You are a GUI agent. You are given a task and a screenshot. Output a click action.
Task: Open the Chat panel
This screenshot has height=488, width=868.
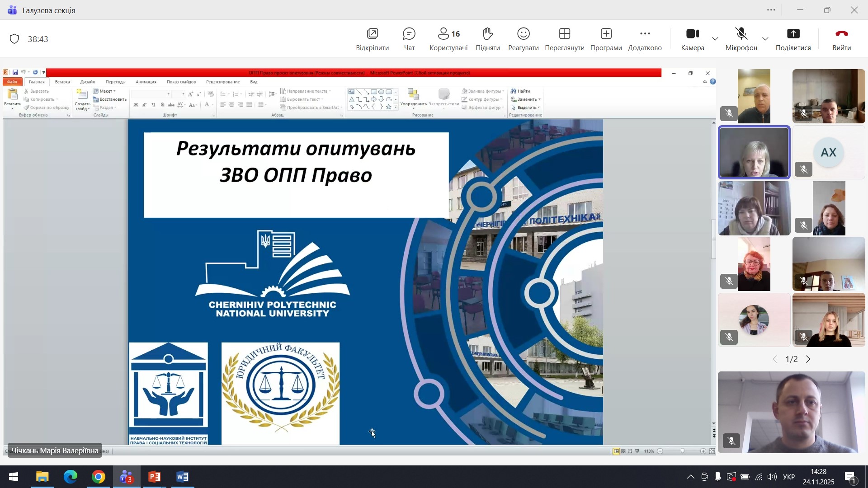pyautogui.click(x=409, y=39)
